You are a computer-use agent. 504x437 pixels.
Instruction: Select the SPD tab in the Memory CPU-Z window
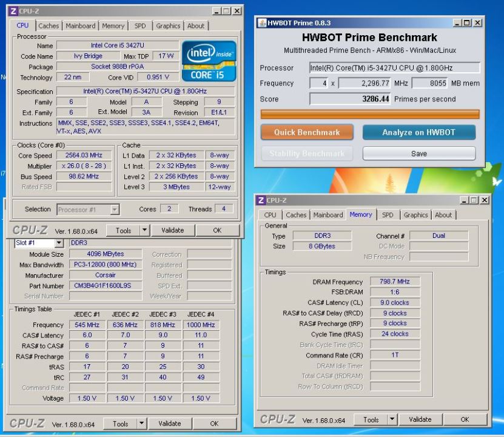[x=388, y=215]
